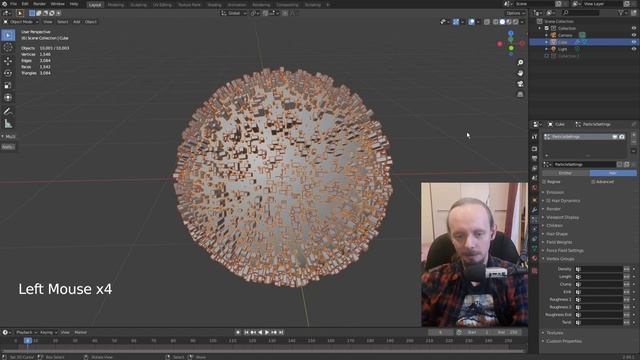Toggle visibility eye for Collection
The image size is (640, 360).
(x=634, y=28)
